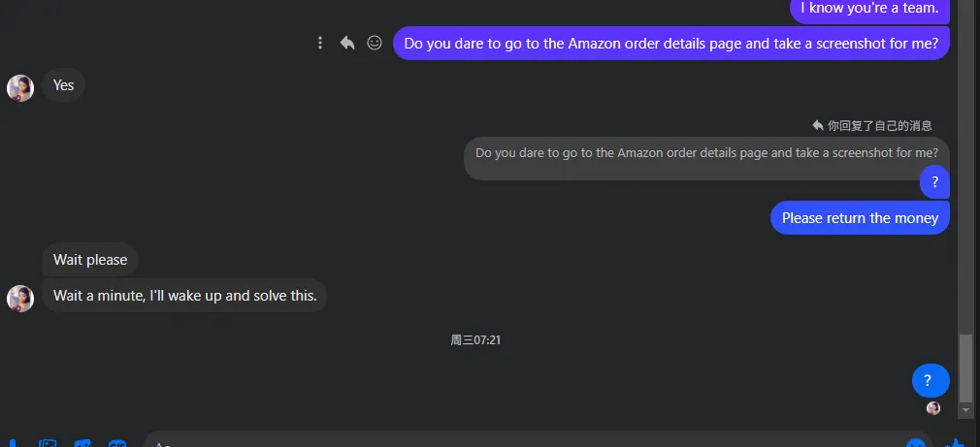Open the three-dot more options for message

tap(320, 43)
